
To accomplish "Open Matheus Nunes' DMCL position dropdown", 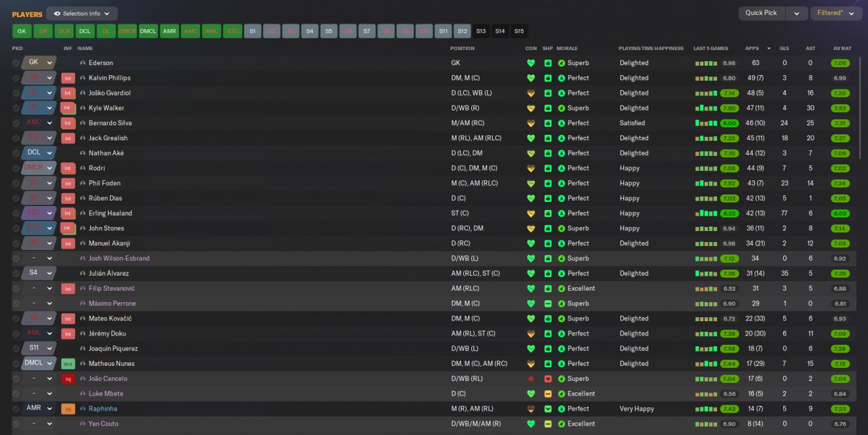I will (40, 363).
